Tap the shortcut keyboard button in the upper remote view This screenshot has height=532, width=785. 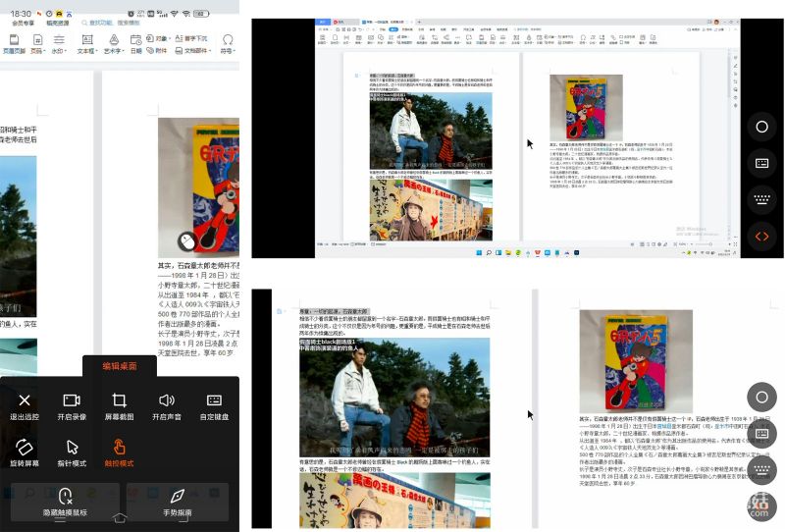761,199
